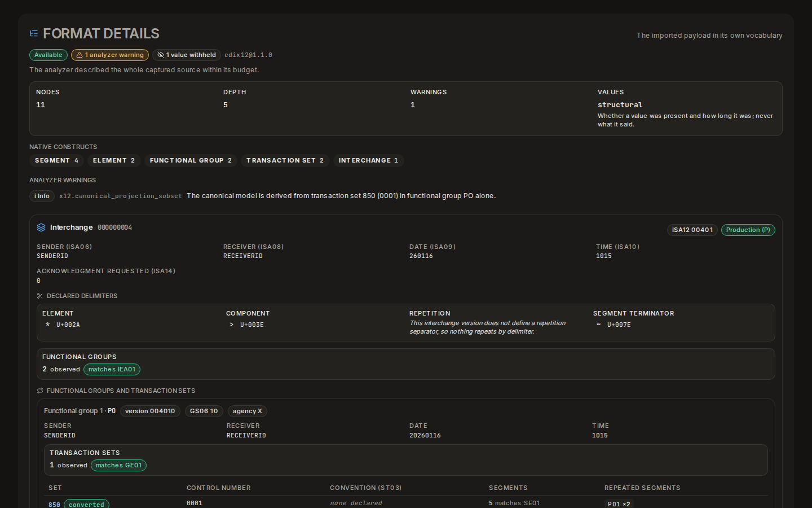Click the Available status badge
Viewport: 812px width, 508px height.
48,55
